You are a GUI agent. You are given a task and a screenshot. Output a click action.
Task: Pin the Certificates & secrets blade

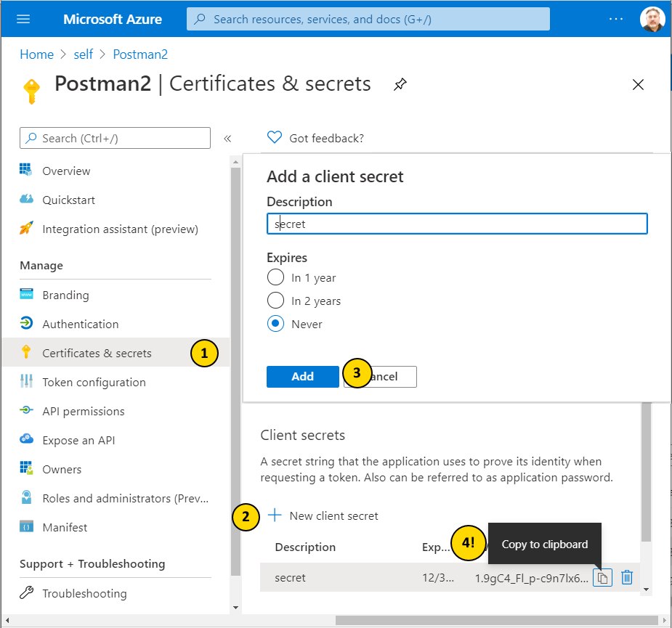pyautogui.click(x=400, y=84)
